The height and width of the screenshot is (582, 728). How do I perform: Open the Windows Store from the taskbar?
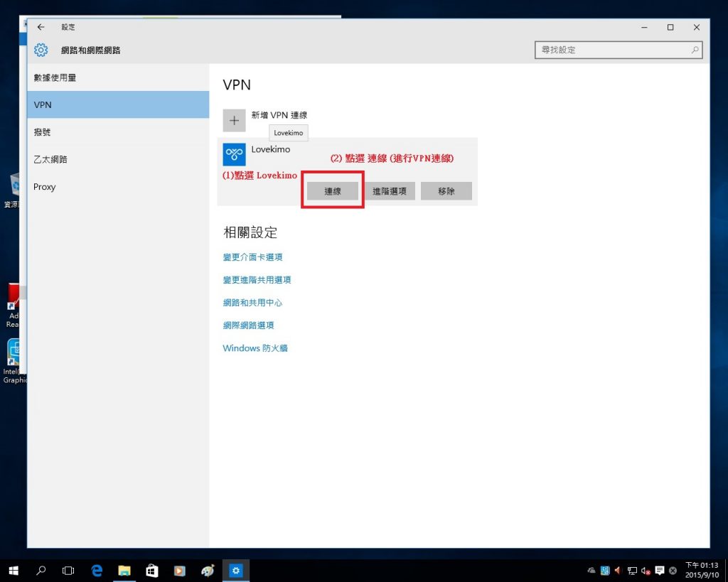tap(152, 570)
